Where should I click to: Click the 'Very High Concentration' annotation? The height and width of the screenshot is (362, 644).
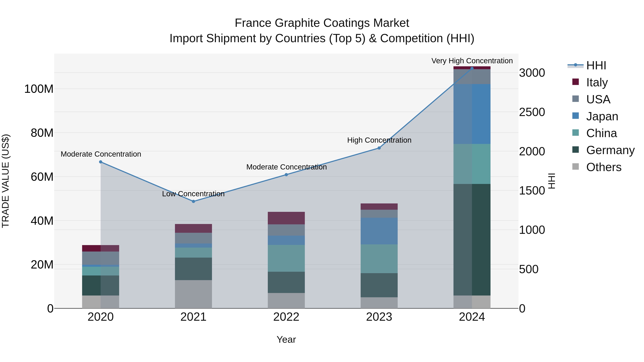click(x=472, y=61)
